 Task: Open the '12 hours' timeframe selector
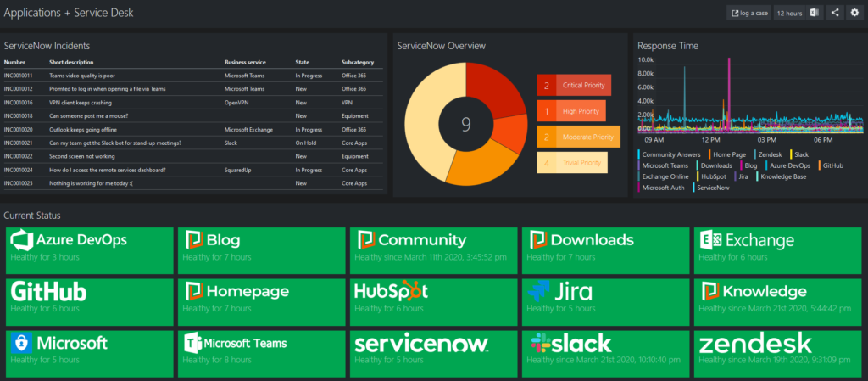(790, 13)
